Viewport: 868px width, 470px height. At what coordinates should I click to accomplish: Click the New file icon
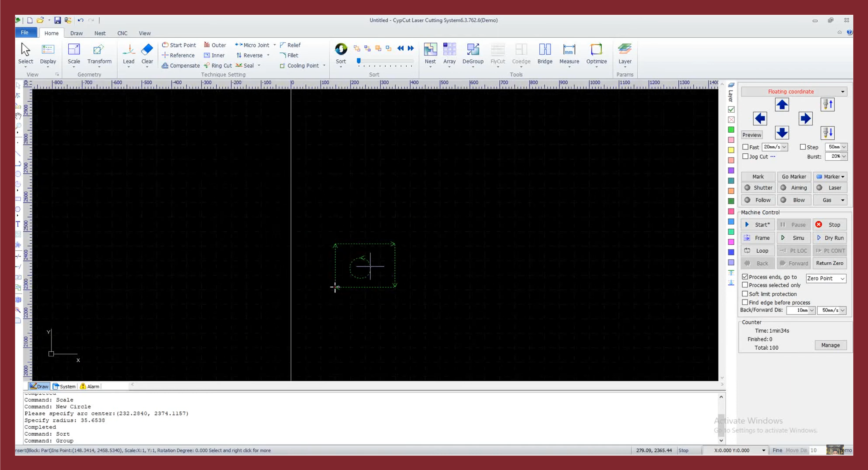30,20
